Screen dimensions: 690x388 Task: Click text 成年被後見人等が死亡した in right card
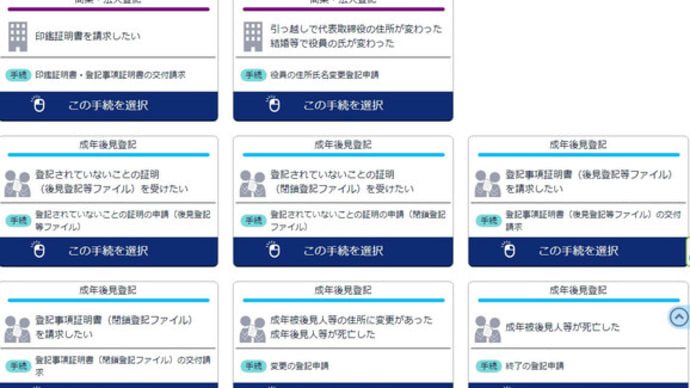[x=562, y=327]
